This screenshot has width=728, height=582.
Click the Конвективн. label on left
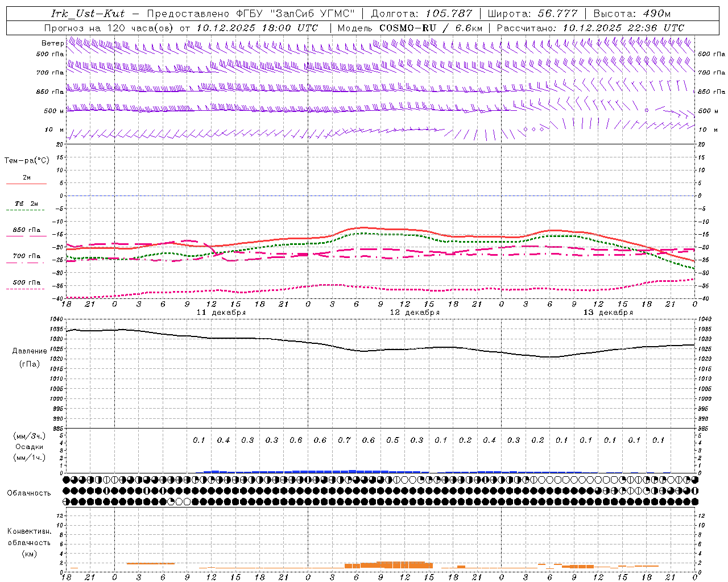(x=29, y=531)
